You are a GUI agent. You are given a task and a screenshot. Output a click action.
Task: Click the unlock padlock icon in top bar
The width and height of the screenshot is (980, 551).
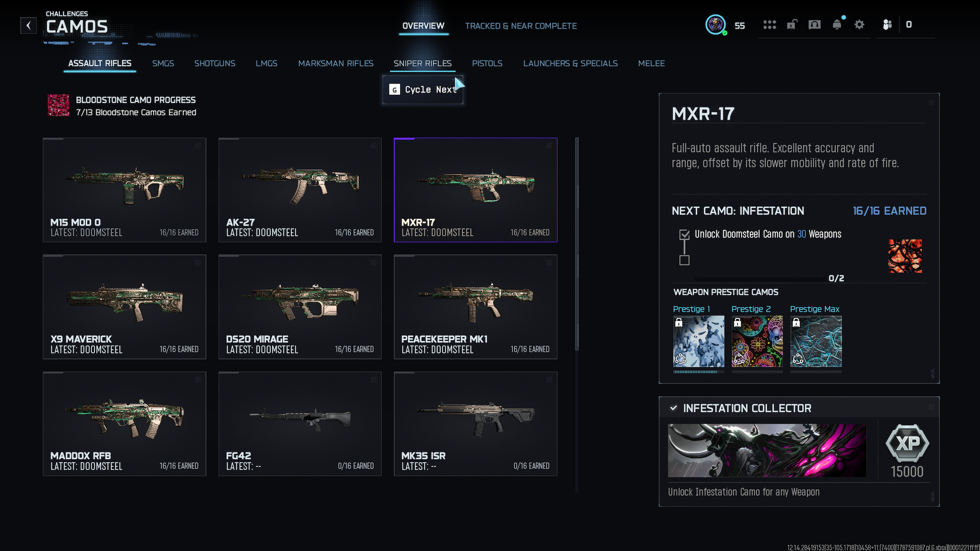(792, 24)
